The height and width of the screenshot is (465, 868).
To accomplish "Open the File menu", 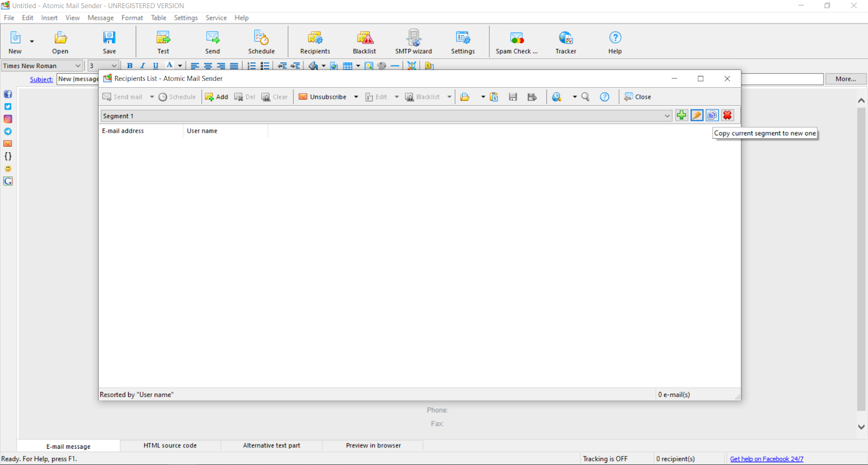I will click(9, 18).
